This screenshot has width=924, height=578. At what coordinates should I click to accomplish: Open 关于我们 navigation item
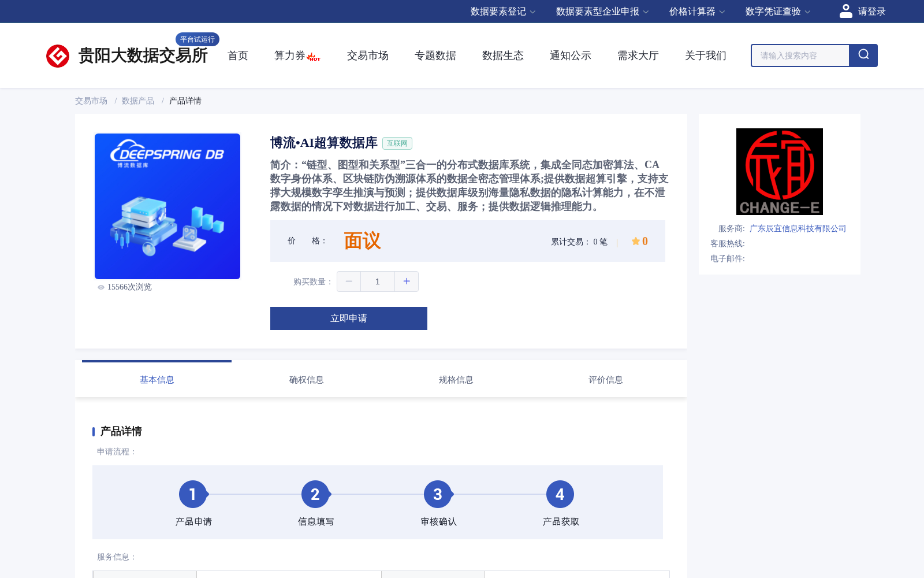(x=706, y=55)
